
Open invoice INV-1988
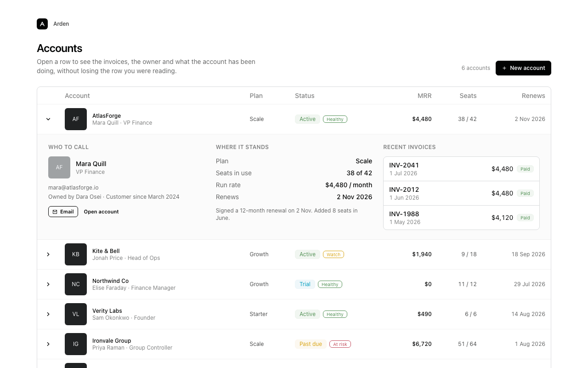[x=461, y=218]
